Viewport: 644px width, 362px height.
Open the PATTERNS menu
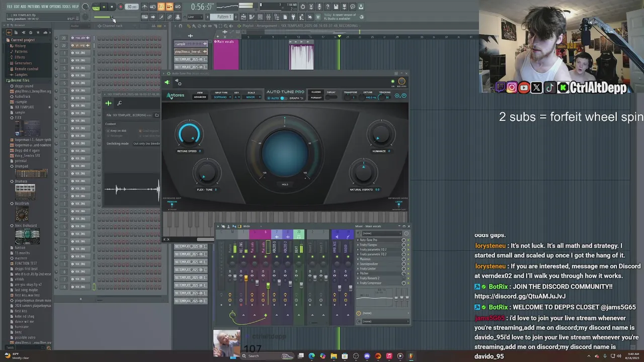(x=34, y=7)
